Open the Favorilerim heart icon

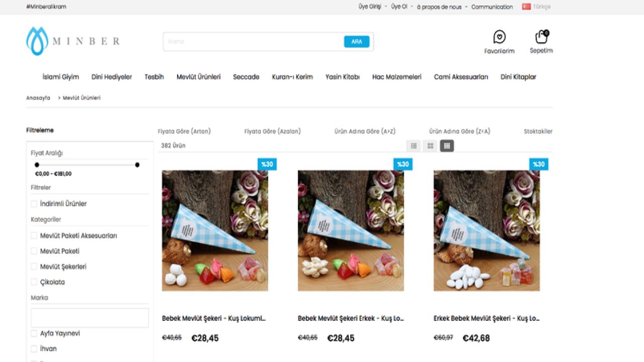499,37
